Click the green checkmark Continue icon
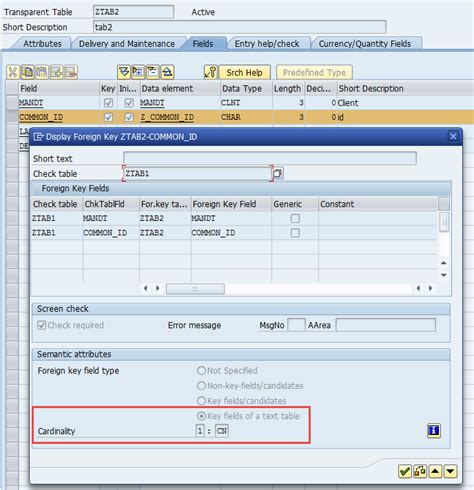Viewport: 474px width, 490px height. (405, 471)
